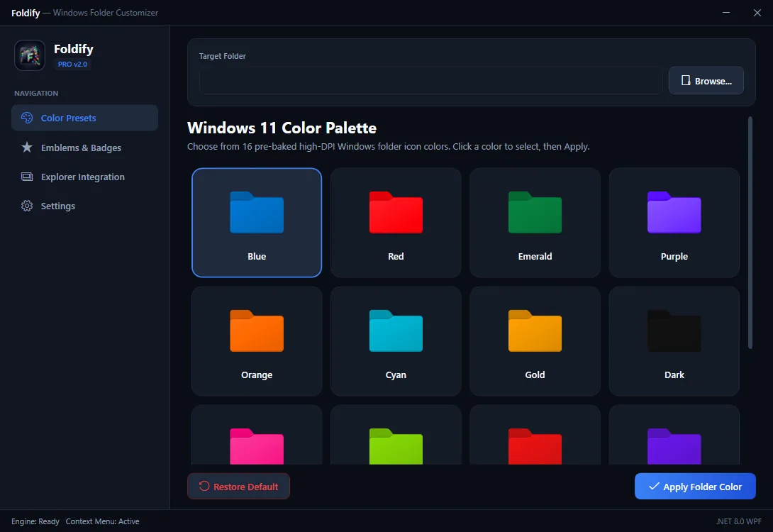Click the palette's vertical scrollbar
This screenshot has height=532, width=773.
tap(750, 233)
